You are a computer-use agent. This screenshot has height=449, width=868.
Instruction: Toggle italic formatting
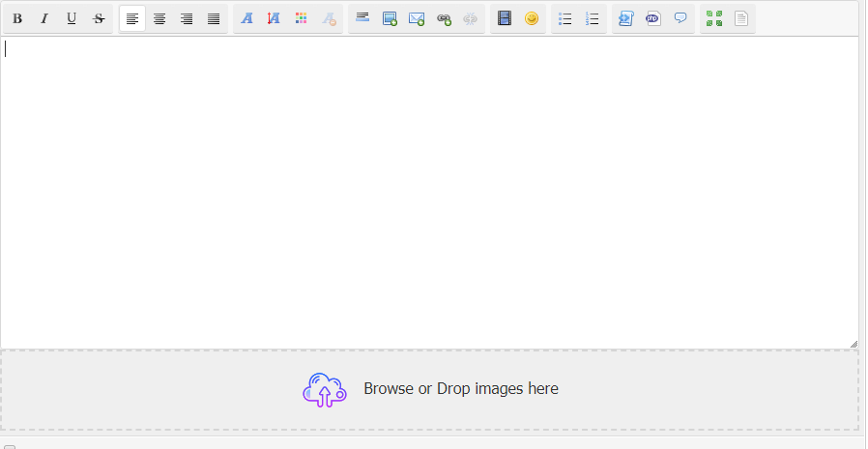[44, 18]
